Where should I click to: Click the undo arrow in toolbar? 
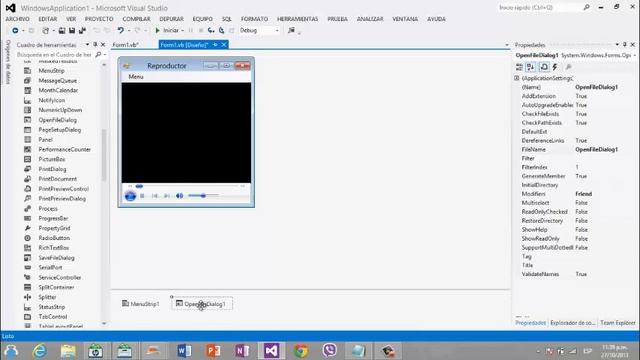coord(120,30)
